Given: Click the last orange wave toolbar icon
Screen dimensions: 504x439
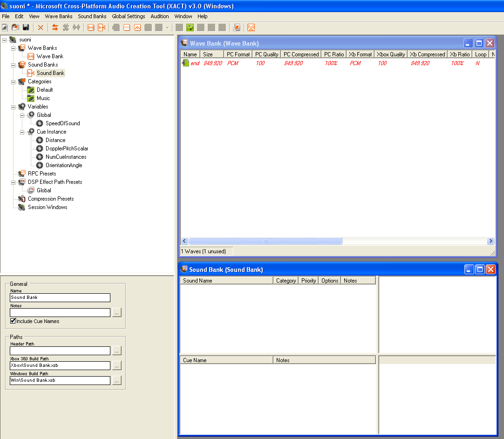Looking at the screenshot, I should pyautogui.click(x=251, y=27).
